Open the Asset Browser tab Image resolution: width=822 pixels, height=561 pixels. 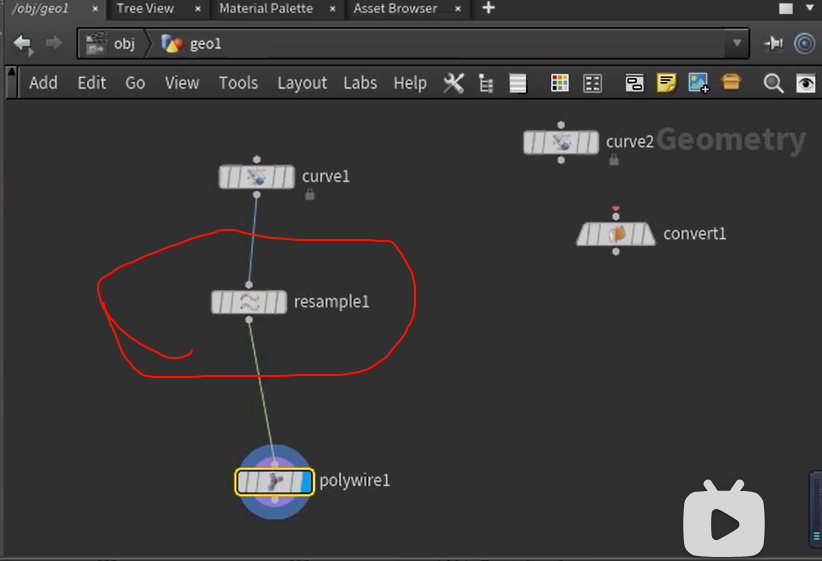coord(395,8)
